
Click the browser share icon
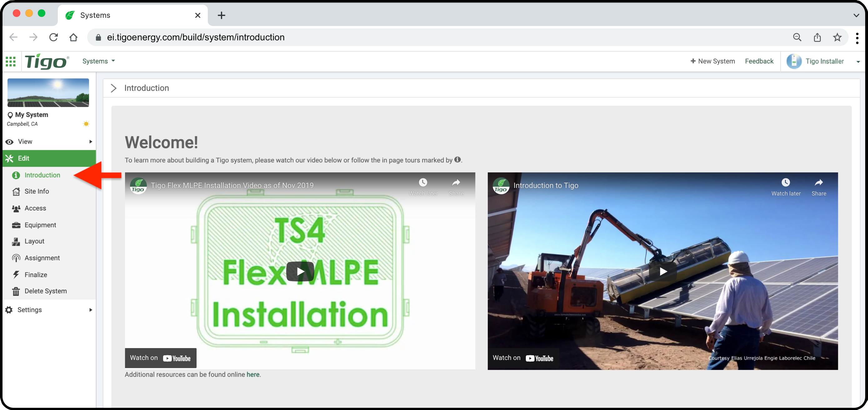817,37
